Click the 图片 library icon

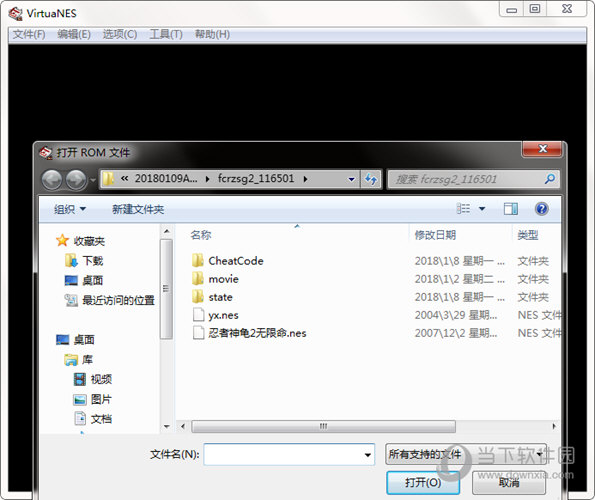click(80, 399)
